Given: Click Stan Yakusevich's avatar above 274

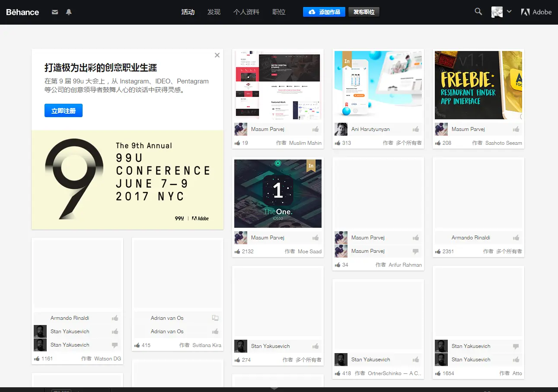Looking at the screenshot, I should tap(241, 346).
